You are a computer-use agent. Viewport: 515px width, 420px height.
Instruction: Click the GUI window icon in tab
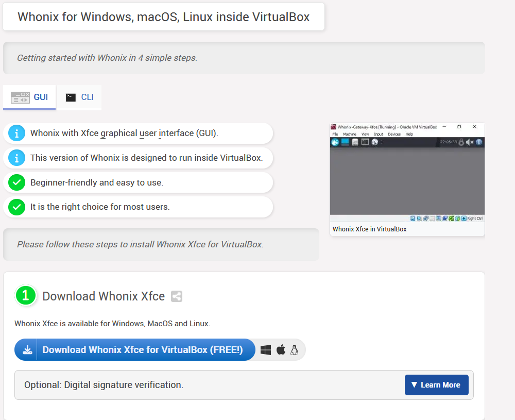(x=20, y=97)
